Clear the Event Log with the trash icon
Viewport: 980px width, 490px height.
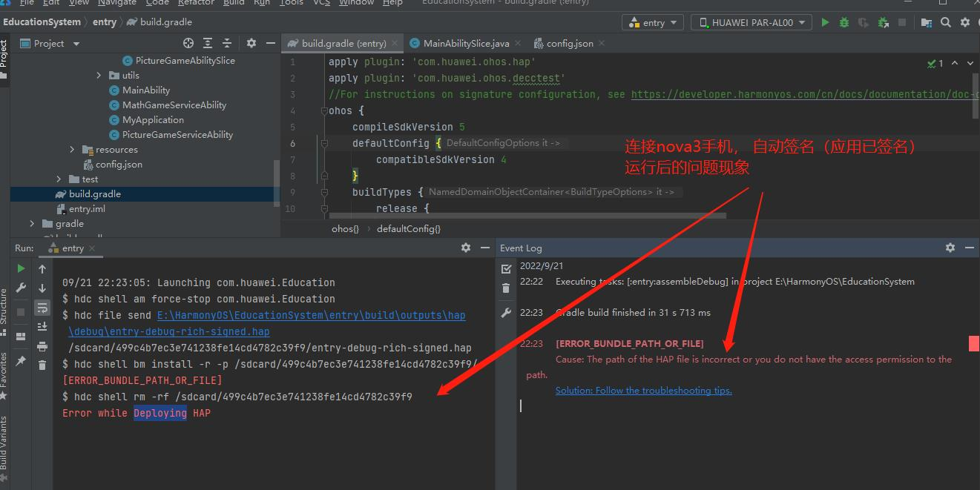click(506, 288)
